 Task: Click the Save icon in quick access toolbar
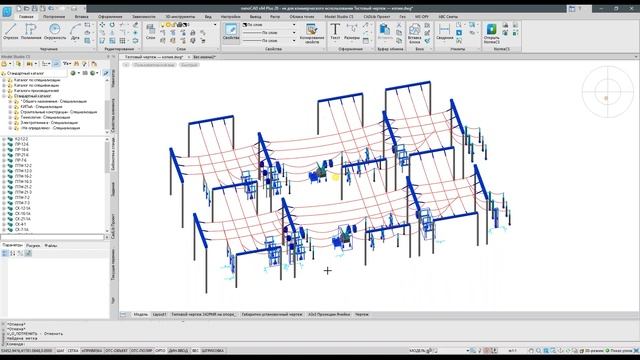pos(35,8)
